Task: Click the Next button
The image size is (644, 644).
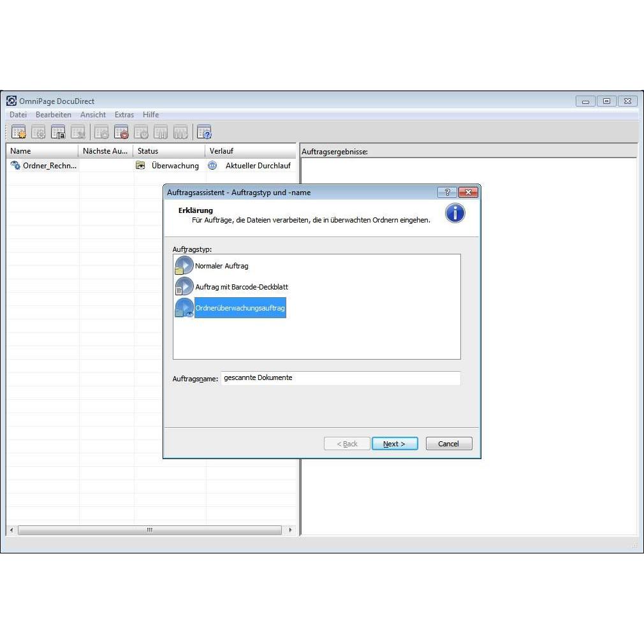Action: pos(395,444)
